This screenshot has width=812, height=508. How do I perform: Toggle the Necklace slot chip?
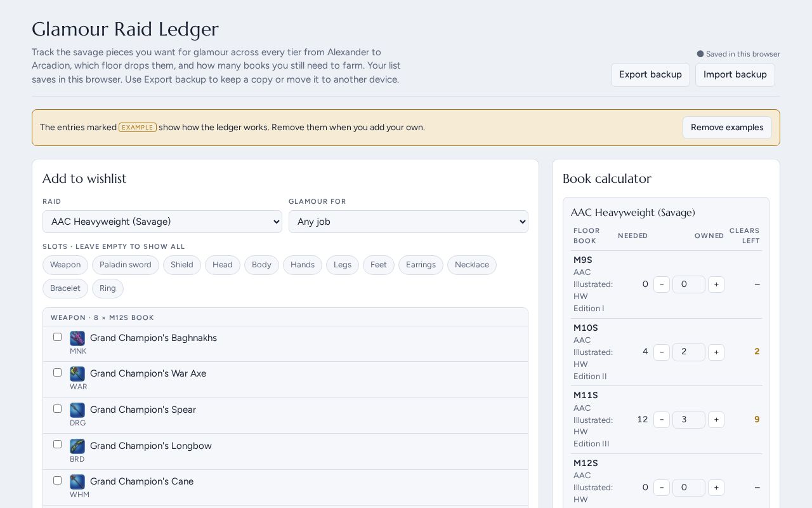(x=472, y=265)
